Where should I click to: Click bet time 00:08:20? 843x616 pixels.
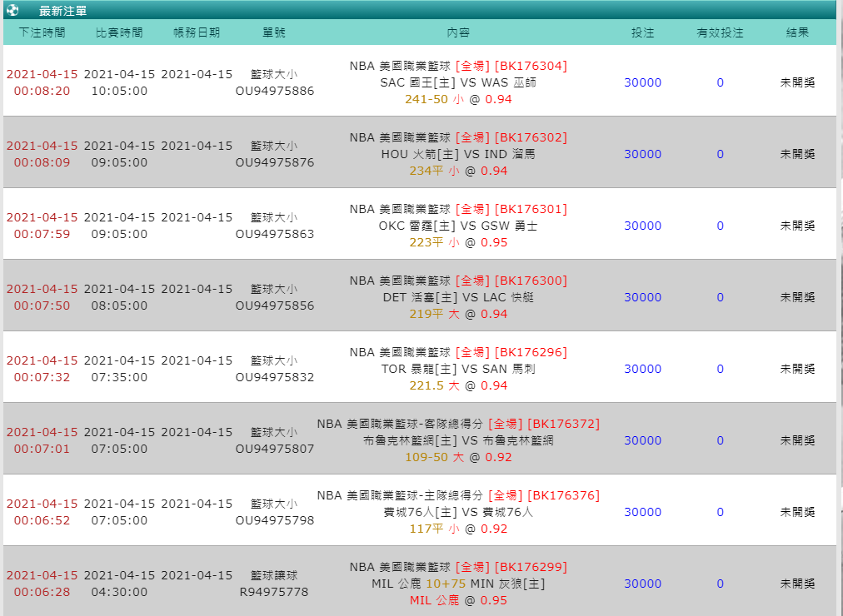[42, 91]
